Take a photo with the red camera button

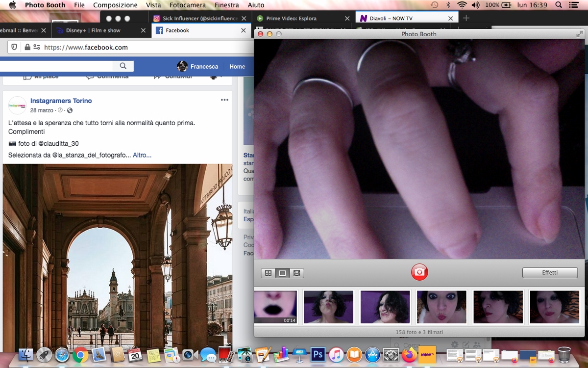click(419, 272)
